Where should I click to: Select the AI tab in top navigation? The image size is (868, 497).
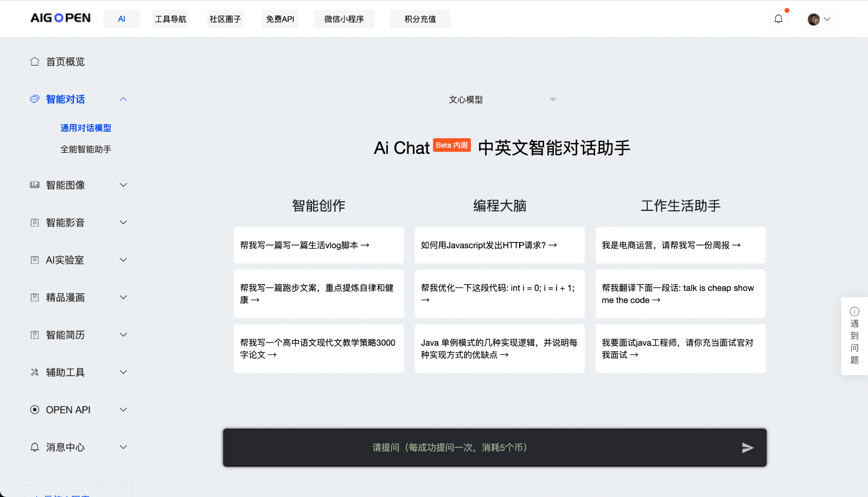(x=122, y=18)
